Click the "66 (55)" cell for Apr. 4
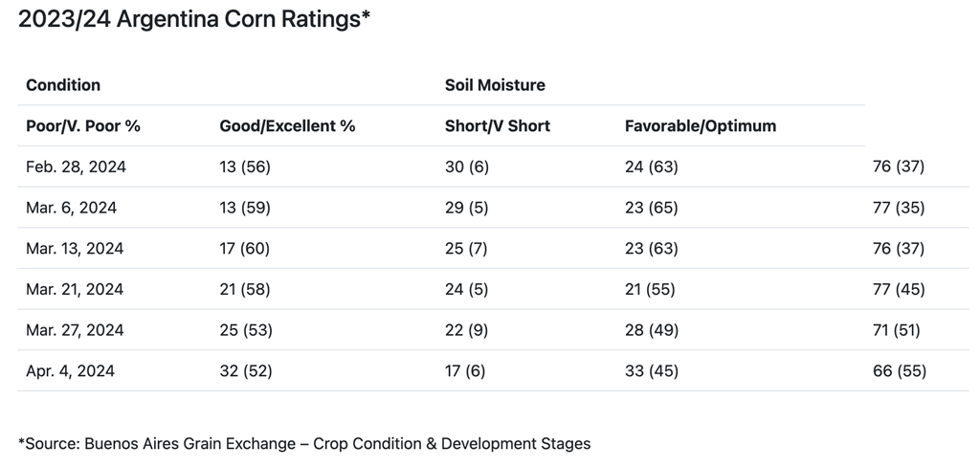 [x=899, y=371]
